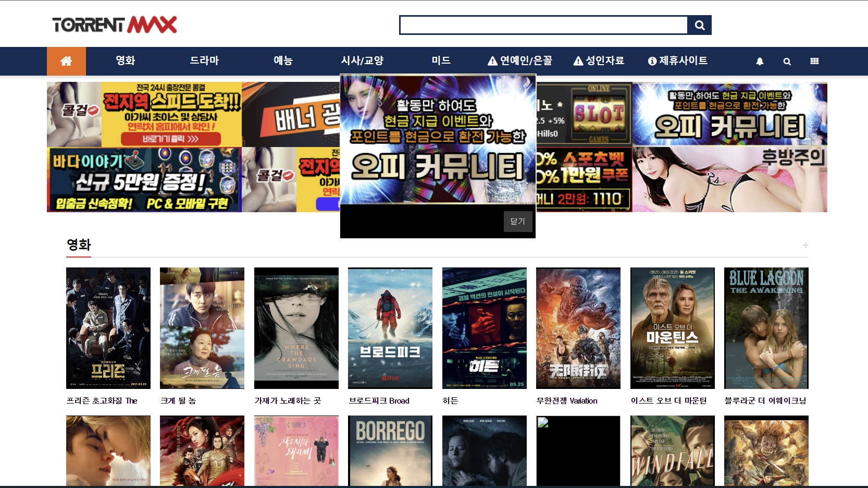Click the 전지역 스피드도착 banner
Image resolution: width=868 pixels, height=488 pixels.
144,114
